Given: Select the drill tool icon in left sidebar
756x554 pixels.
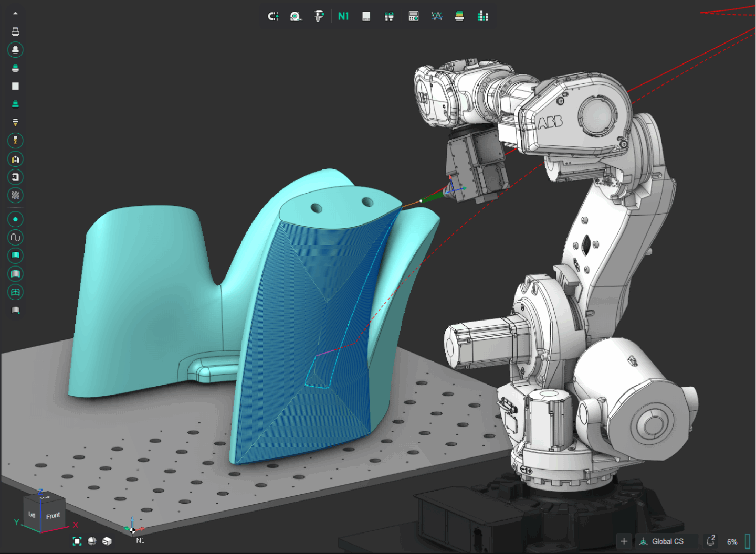Looking at the screenshot, I should (15, 141).
